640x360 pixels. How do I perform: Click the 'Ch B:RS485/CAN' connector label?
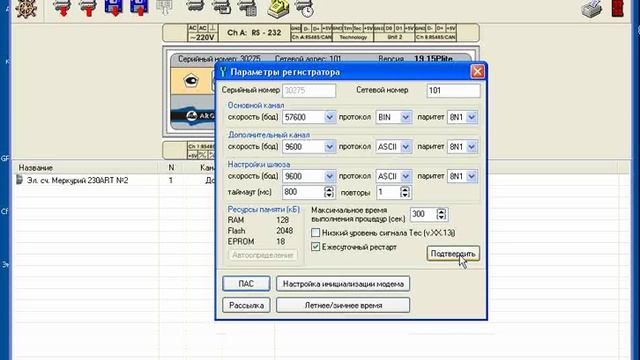pyautogui.click(x=436, y=37)
